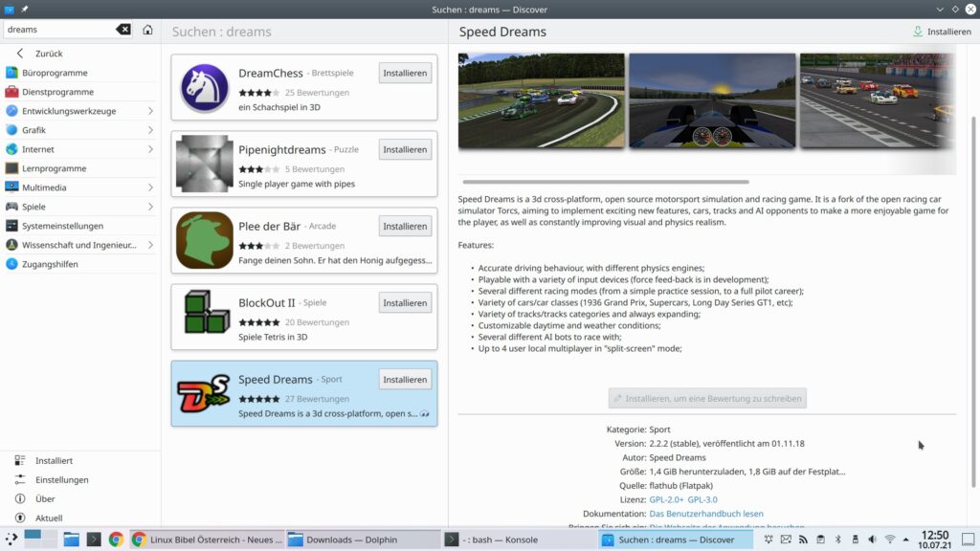
Task: Pin window with title bar pin icon
Action: point(24,10)
